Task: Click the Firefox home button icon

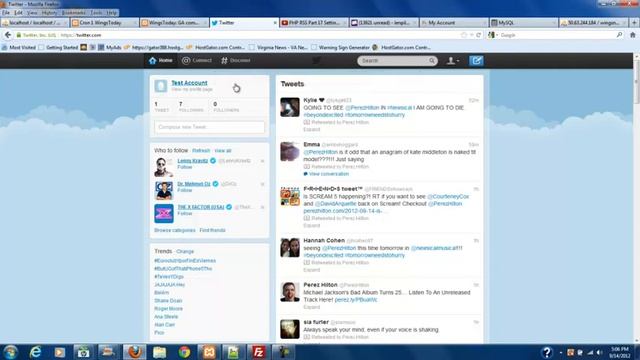Action: pos(633,35)
